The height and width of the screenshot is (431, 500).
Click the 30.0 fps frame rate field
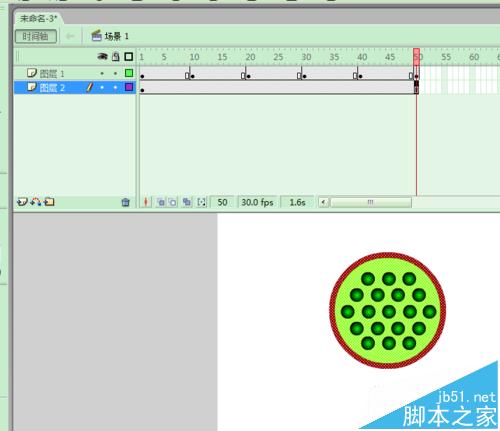(257, 202)
